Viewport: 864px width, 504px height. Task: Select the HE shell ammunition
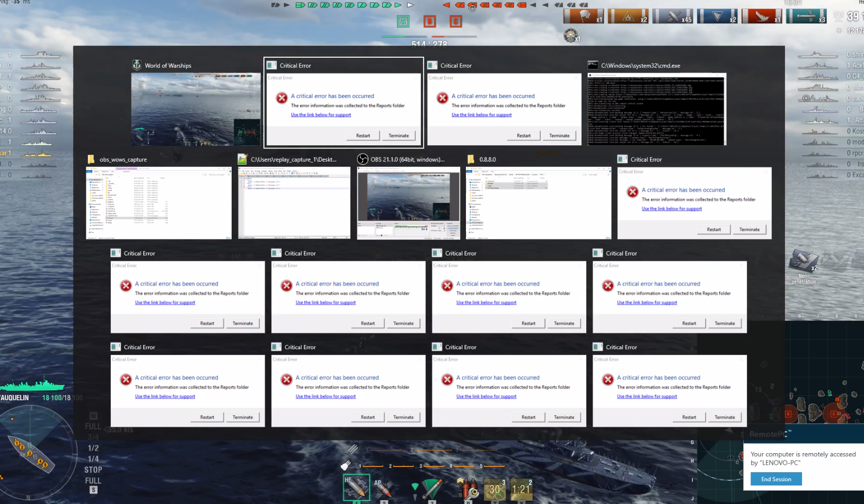pyautogui.click(x=355, y=487)
